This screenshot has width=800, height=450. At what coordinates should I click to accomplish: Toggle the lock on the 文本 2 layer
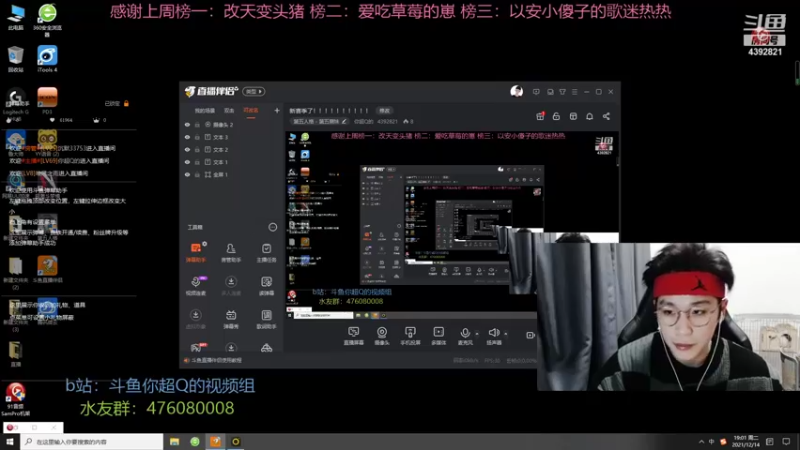197,149
